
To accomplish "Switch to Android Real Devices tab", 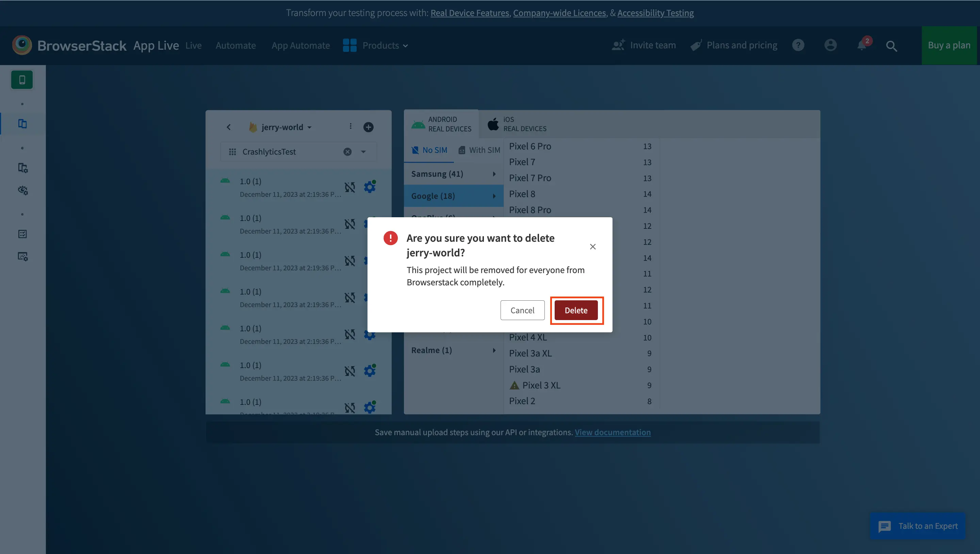I will click(x=441, y=124).
